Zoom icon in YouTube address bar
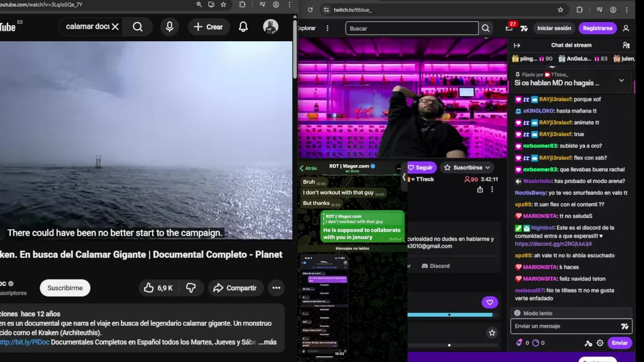 (x=199, y=5)
